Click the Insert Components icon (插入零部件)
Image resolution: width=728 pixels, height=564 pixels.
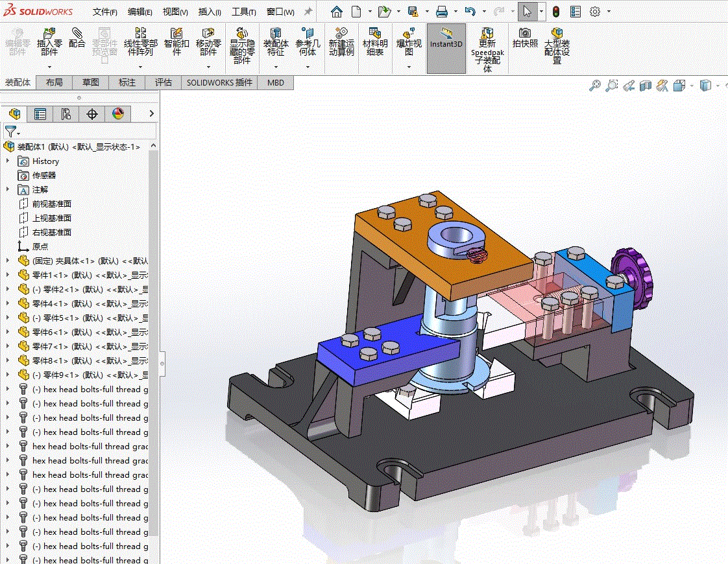coord(49,41)
